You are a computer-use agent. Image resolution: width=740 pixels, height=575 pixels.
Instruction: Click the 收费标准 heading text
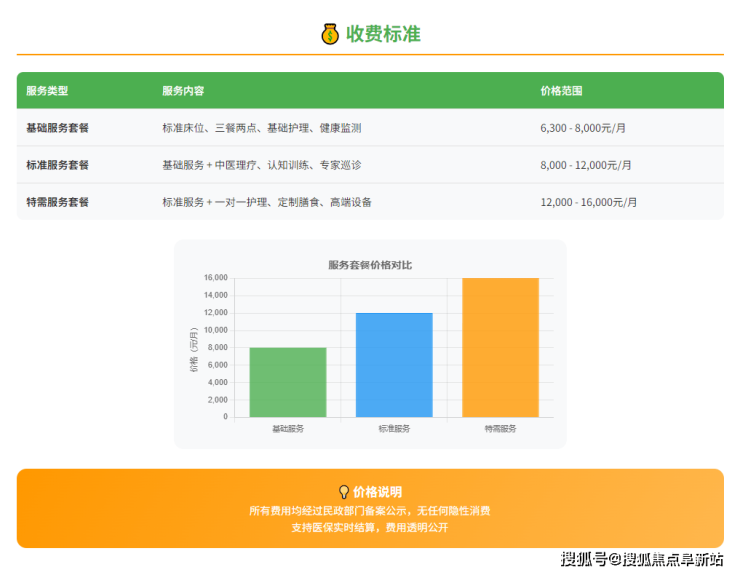click(383, 34)
